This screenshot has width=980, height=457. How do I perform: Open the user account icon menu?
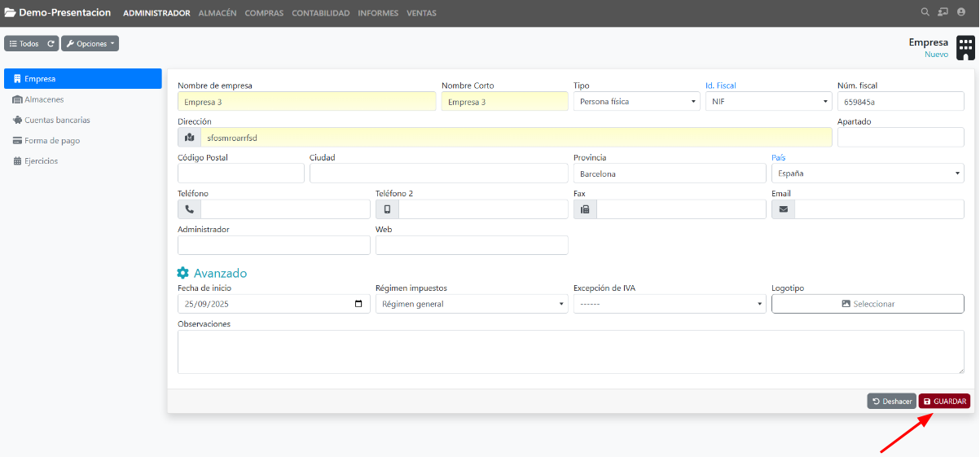(x=960, y=12)
